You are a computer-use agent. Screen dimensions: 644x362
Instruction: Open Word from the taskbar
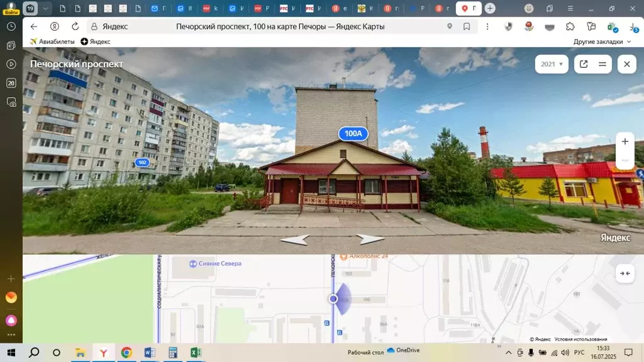(150, 353)
